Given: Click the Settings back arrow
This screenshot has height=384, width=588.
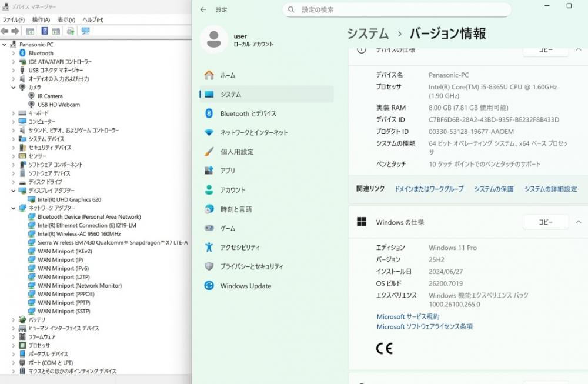Looking at the screenshot, I should coord(203,10).
